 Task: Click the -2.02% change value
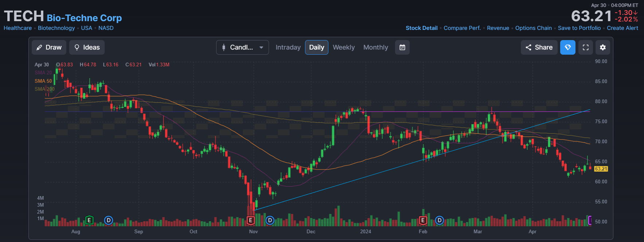[x=626, y=19]
